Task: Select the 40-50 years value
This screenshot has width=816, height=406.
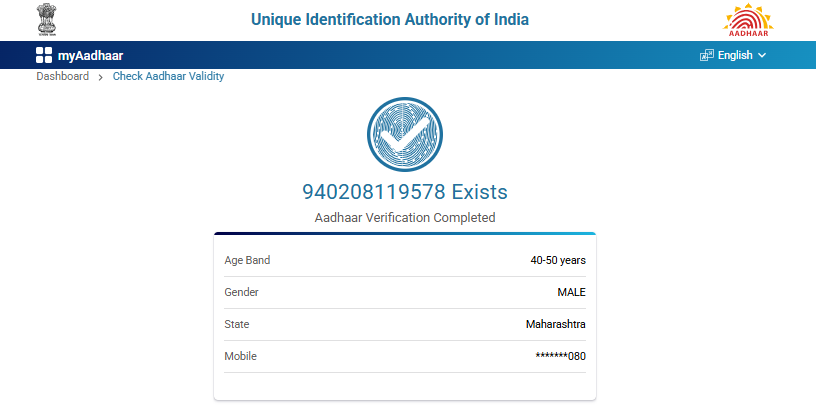Action: pos(558,261)
